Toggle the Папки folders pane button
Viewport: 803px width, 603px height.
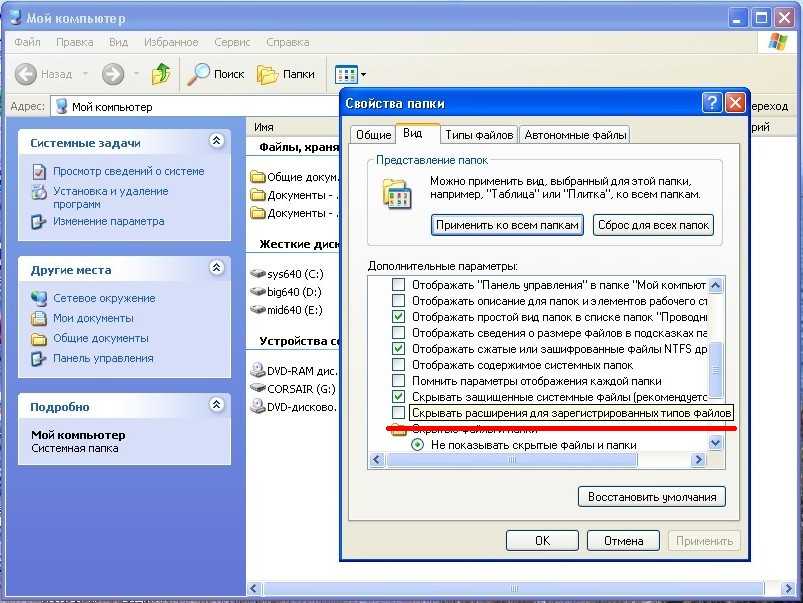pyautogui.click(x=286, y=74)
